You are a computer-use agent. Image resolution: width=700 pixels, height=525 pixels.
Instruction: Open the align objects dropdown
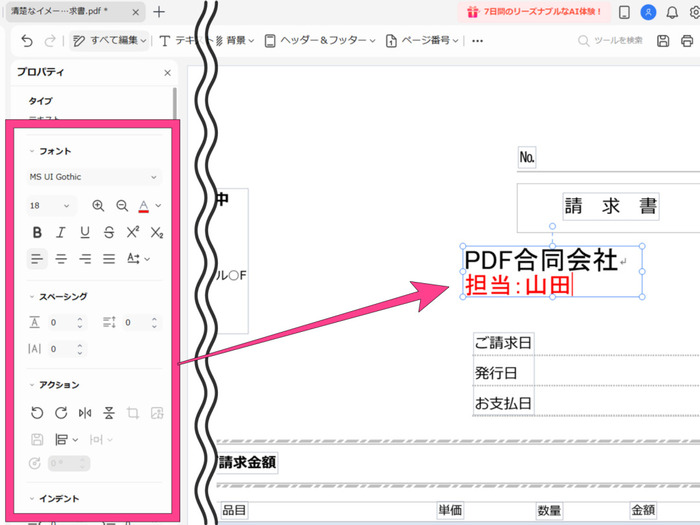click(x=66, y=440)
